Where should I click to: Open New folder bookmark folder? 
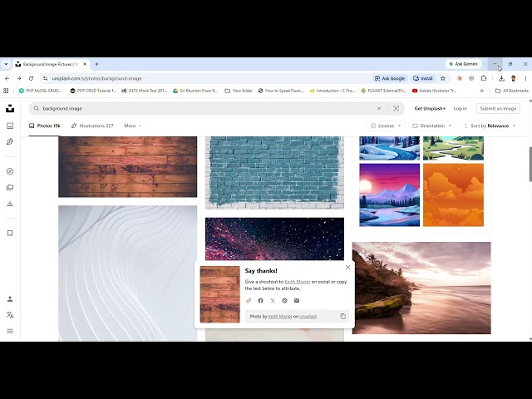coord(239,91)
